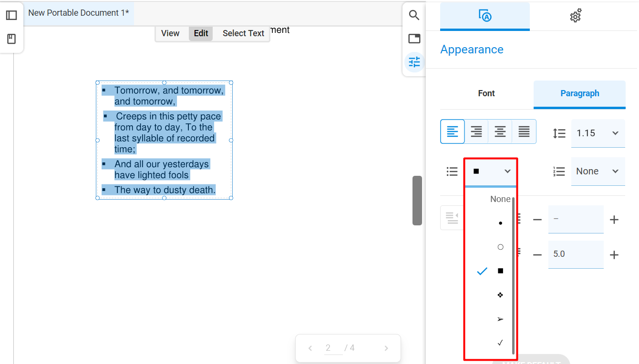Center the paragraph text

(x=500, y=131)
